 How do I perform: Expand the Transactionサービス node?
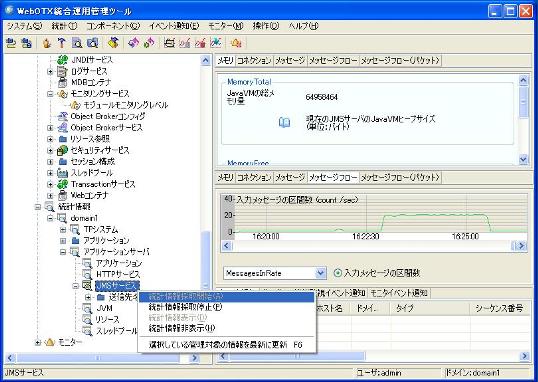pos(50,184)
